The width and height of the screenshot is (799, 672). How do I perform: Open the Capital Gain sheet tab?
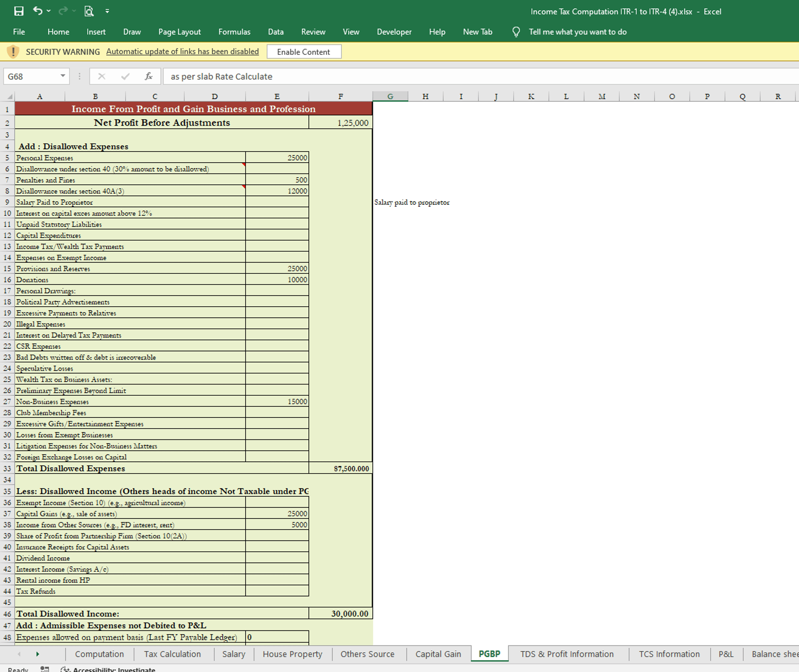coord(438,654)
